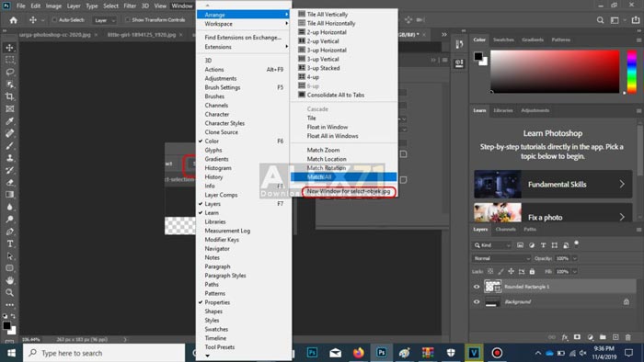The width and height of the screenshot is (644, 362).
Task: Select the Lasso tool
Action: pos(9,73)
